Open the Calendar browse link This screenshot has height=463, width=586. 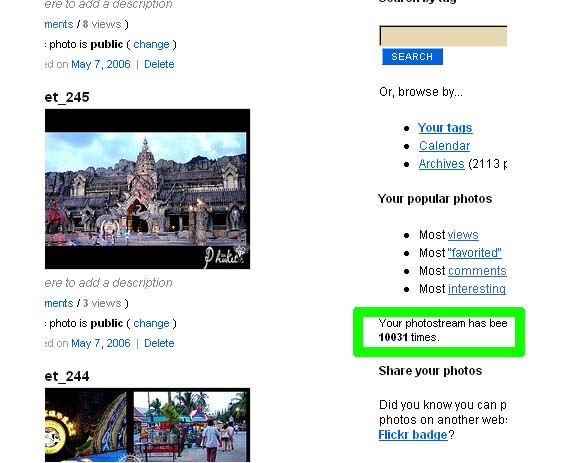444,146
